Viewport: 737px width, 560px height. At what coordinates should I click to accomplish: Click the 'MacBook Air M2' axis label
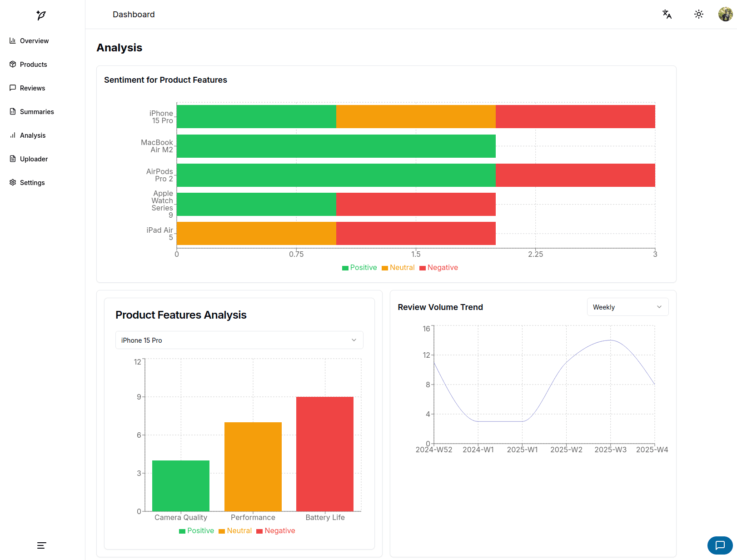point(157,146)
